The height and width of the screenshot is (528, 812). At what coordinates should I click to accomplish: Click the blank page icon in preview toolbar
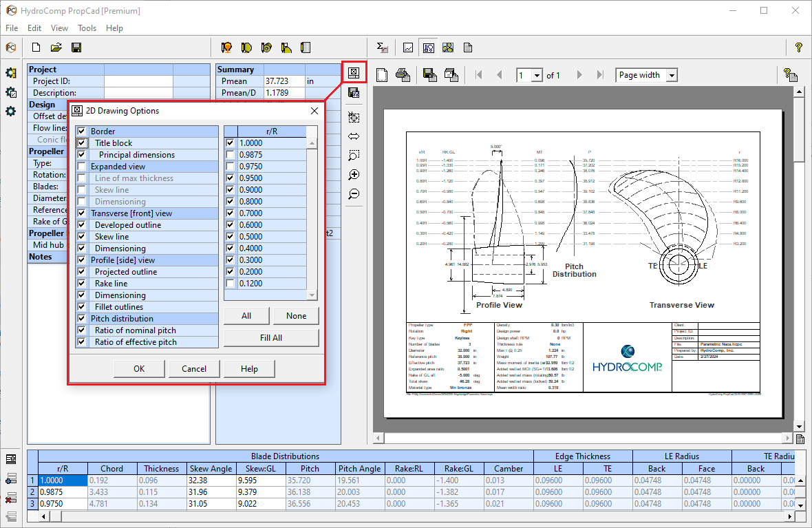382,75
